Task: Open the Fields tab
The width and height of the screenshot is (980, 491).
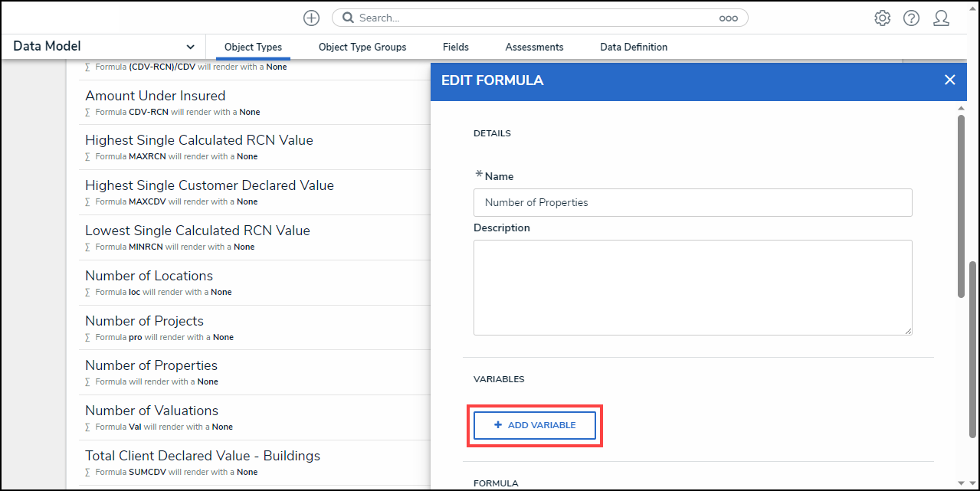Action: (x=456, y=47)
